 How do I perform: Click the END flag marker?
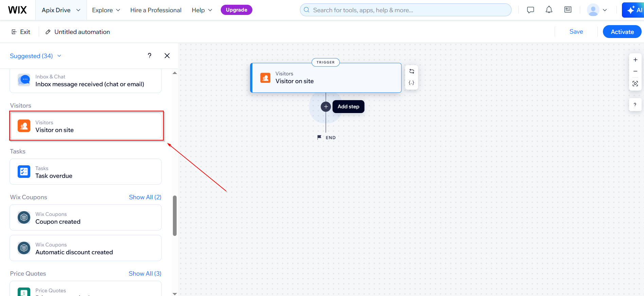click(x=326, y=137)
